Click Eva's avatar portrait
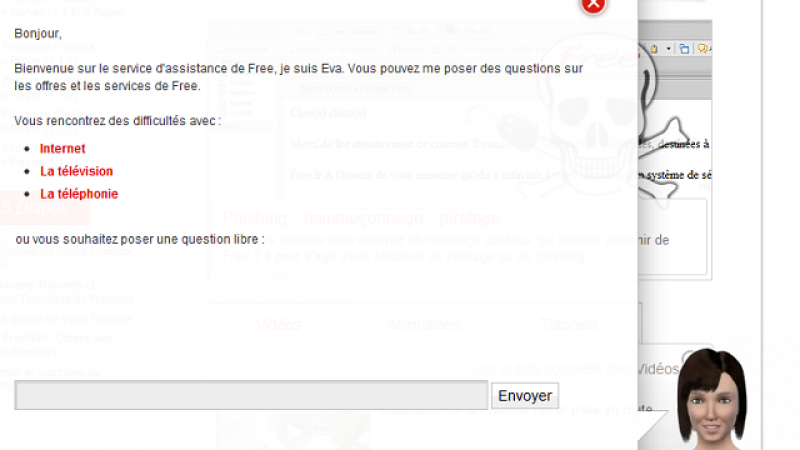The height and width of the screenshot is (450, 800). click(712, 398)
